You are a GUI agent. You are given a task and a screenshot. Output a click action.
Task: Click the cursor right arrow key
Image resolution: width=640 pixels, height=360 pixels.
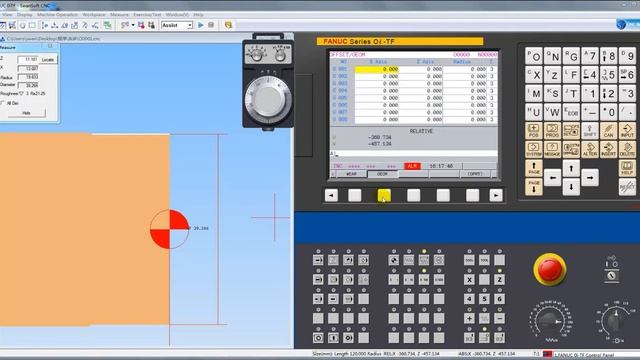coord(590,178)
